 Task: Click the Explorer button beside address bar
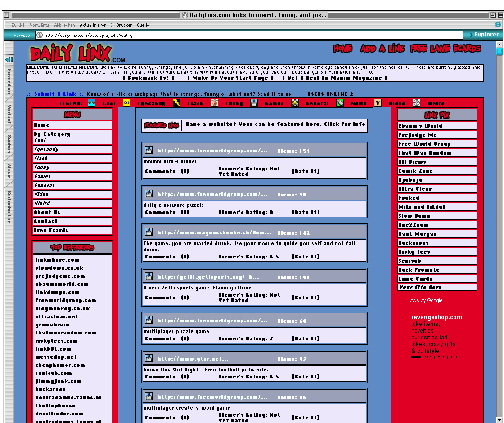tap(484, 35)
